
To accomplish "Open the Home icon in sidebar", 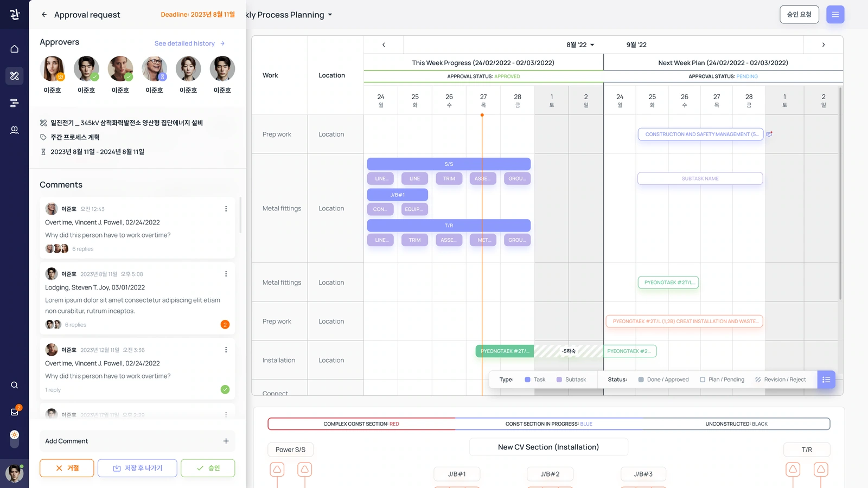I will [x=15, y=49].
